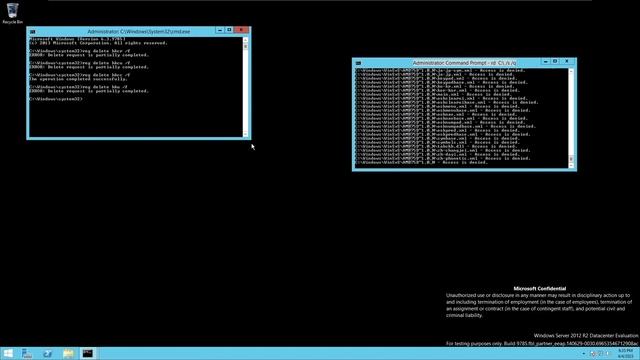This screenshot has height=360, width=640.
Task: Click the 'Administrator: Command Prompt - rd' title bar
Action: coord(464,63)
